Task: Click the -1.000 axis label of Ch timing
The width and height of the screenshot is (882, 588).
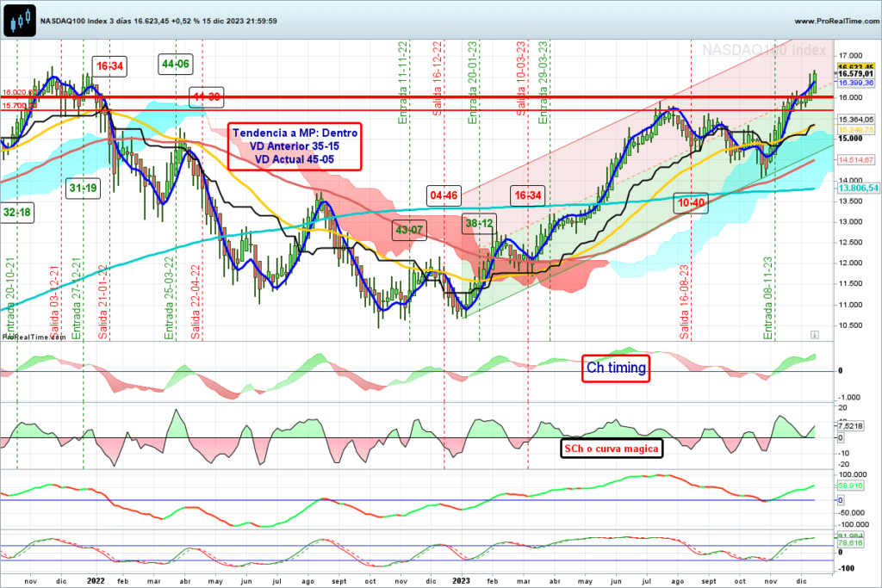Action: tap(849, 398)
